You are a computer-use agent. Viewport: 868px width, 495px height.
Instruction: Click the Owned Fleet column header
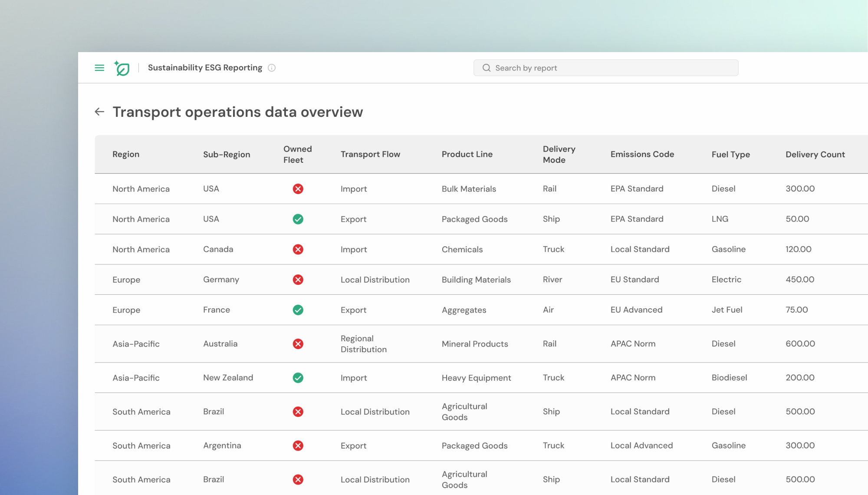point(298,154)
